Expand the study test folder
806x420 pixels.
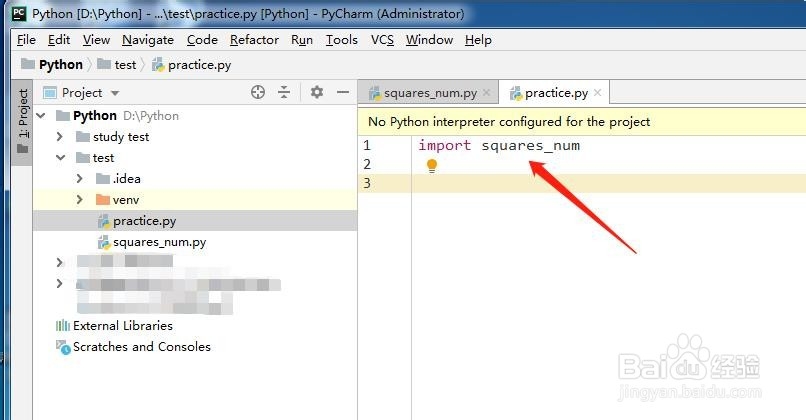[60, 137]
